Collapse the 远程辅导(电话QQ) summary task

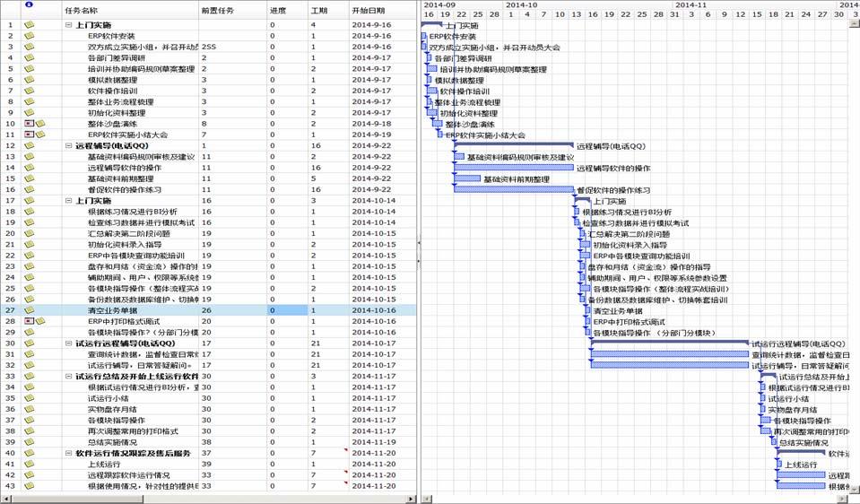click(68, 145)
